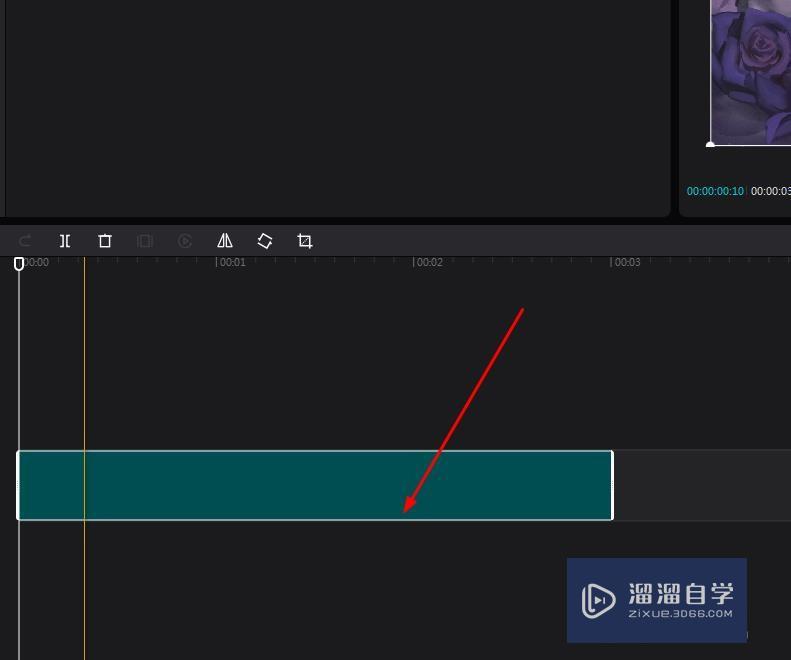The width and height of the screenshot is (791, 660).
Task: Click the Crop tool icon
Action: tap(305, 241)
